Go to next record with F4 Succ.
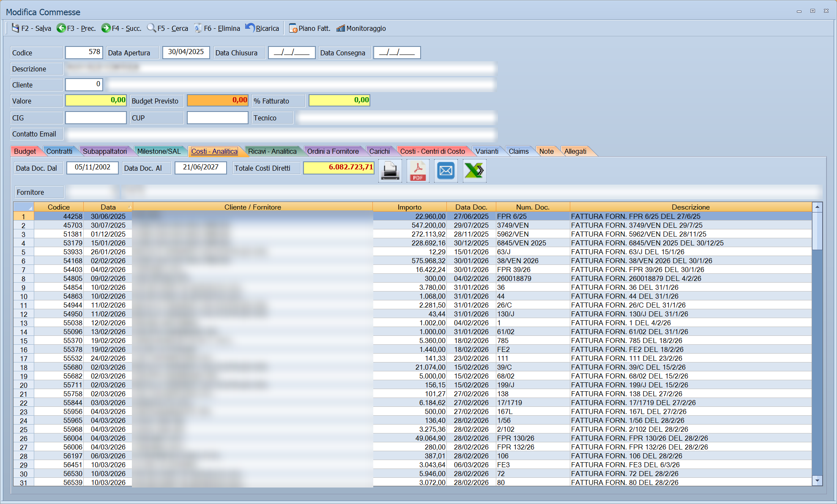837x504 pixels. coord(121,28)
